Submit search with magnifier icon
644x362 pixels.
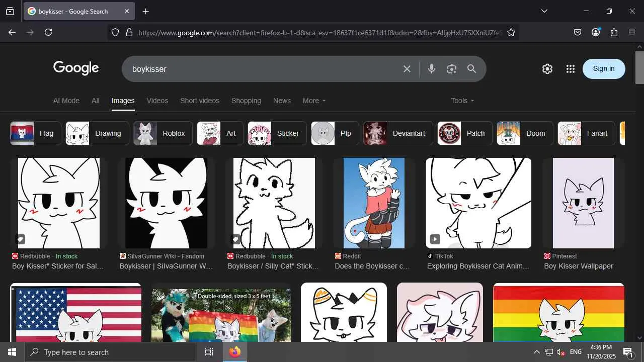[x=471, y=69]
